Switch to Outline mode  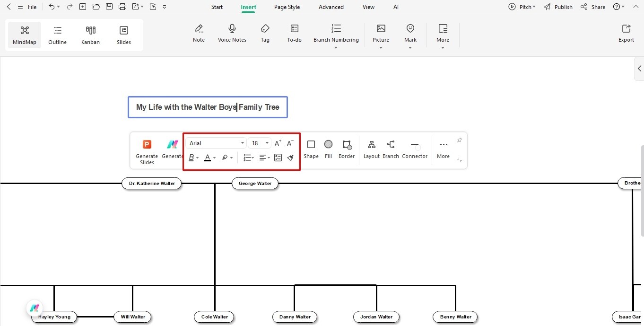pyautogui.click(x=57, y=34)
